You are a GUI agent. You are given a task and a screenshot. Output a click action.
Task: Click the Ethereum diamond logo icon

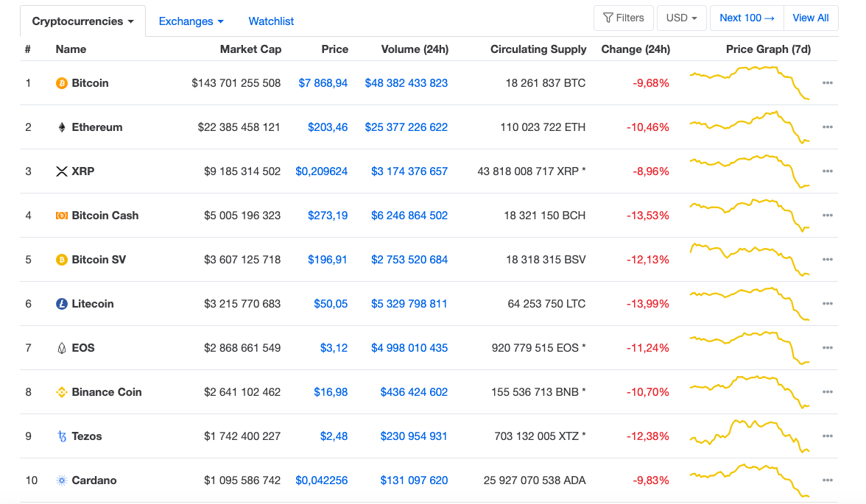pyautogui.click(x=62, y=127)
